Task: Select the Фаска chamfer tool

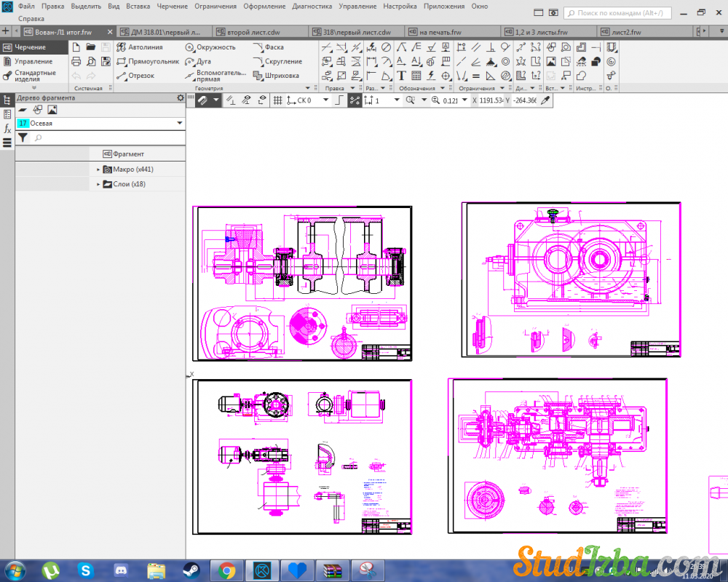Action: [268, 47]
